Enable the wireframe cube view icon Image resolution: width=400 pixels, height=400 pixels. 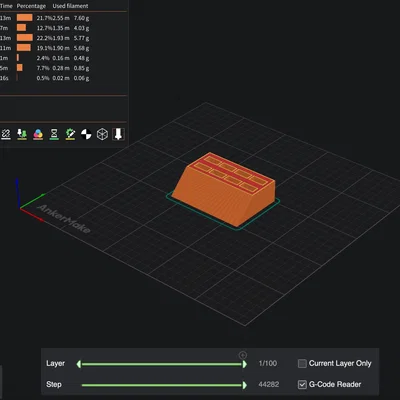pyautogui.click(x=102, y=134)
